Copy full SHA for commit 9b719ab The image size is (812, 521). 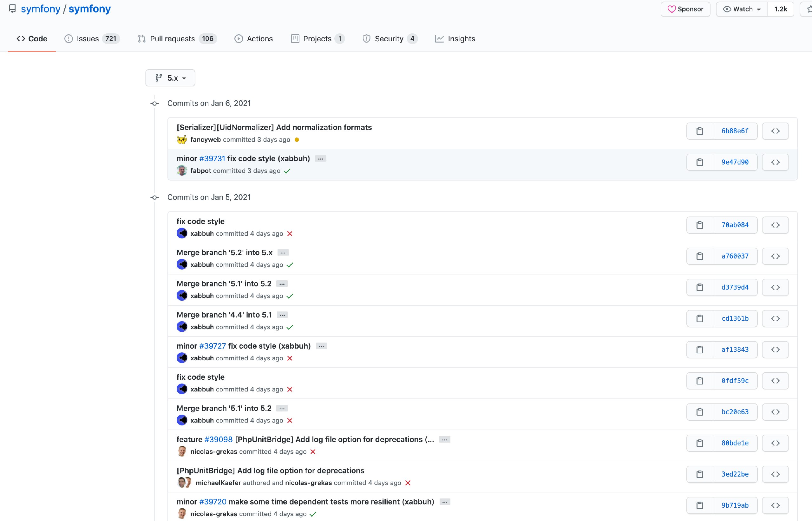[x=699, y=505]
